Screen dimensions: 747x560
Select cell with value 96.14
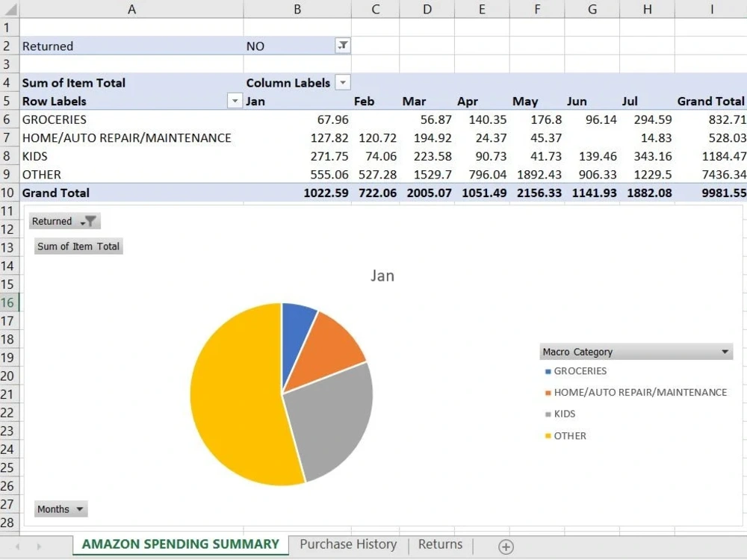click(x=592, y=119)
